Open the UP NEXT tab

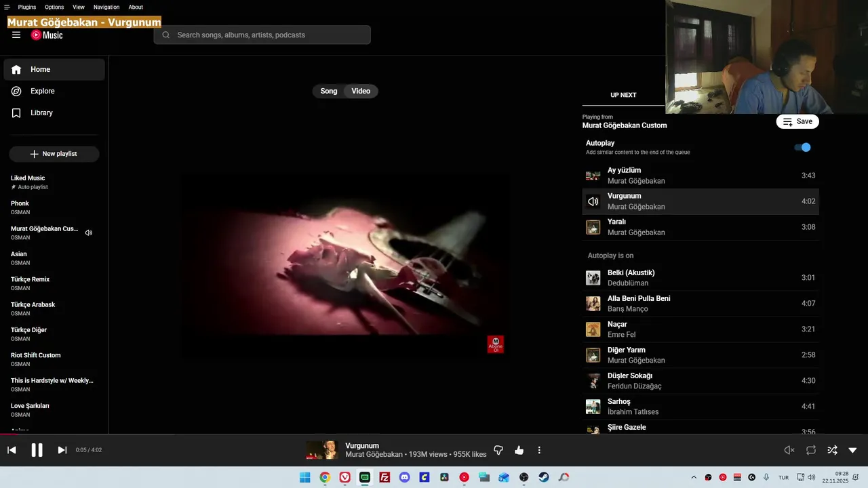click(x=623, y=95)
